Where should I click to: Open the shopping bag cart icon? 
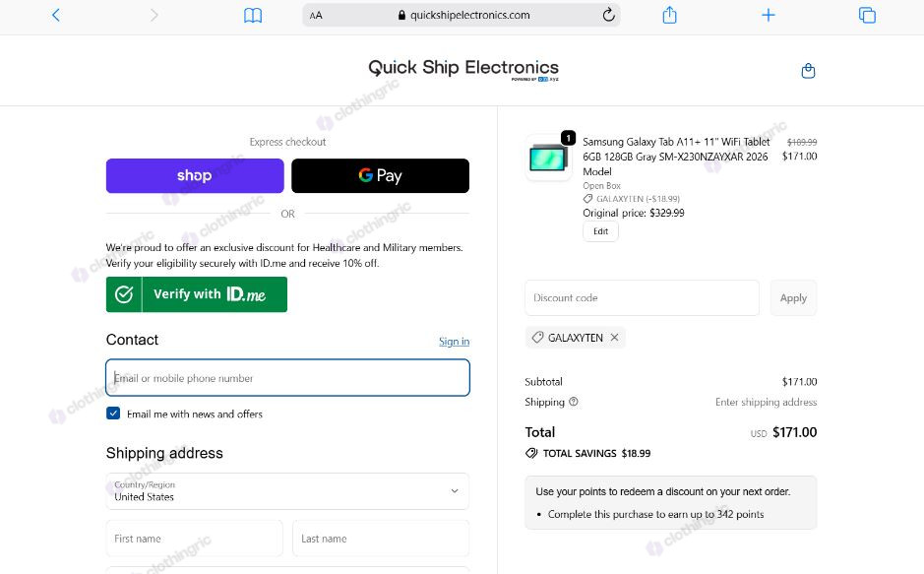(808, 71)
